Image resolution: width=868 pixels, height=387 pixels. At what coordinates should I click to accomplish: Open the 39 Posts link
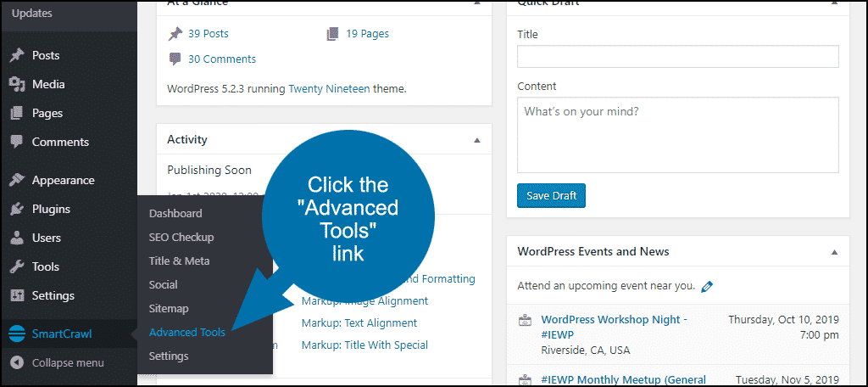pyautogui.click(x=209, y=34)
